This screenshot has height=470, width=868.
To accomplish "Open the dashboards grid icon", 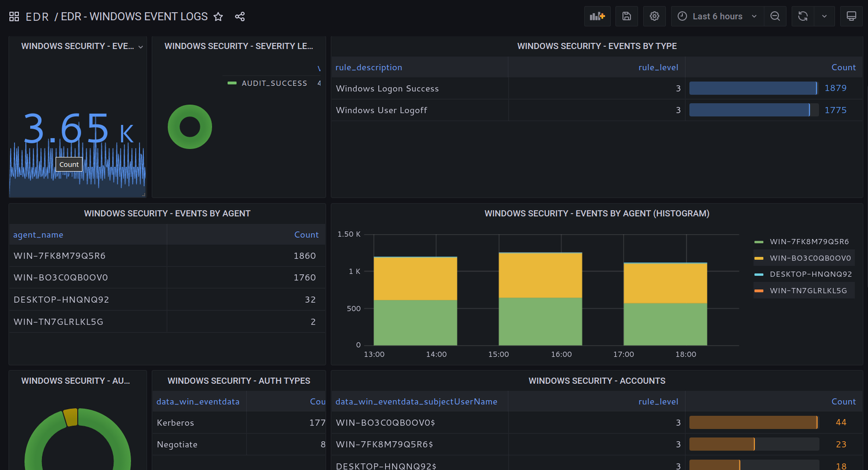I will click(x=14, y=17).
